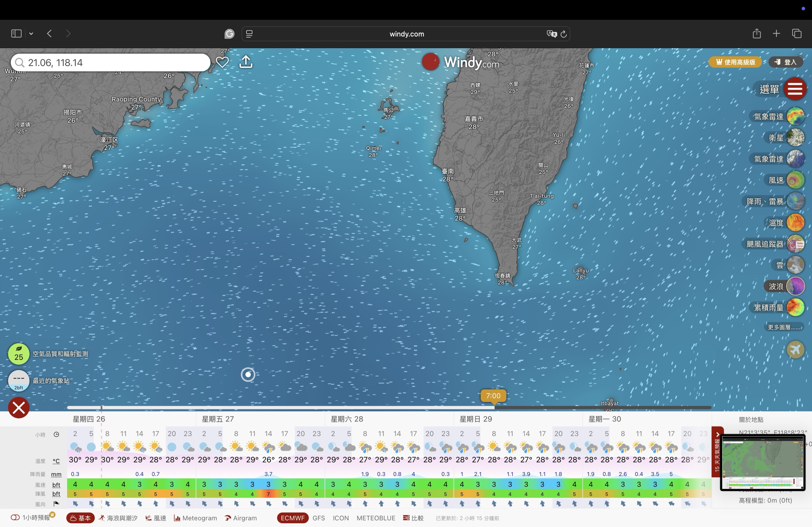Image resolution: width=812 pixels, height=527 pixels.
Task: Click the air quality monitoring badge
Action: tap(19, 354)
